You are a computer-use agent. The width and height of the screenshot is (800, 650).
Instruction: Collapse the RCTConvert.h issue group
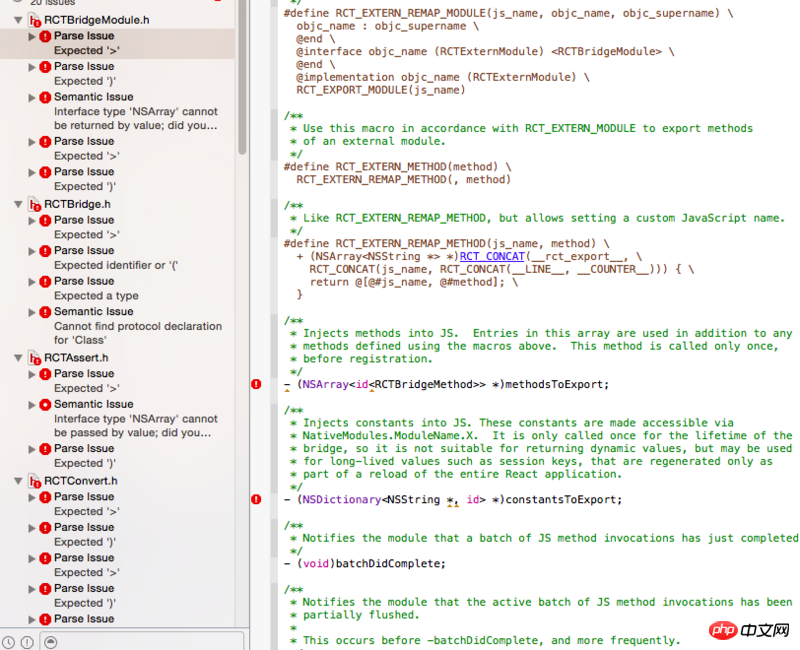tap(19, 481)
